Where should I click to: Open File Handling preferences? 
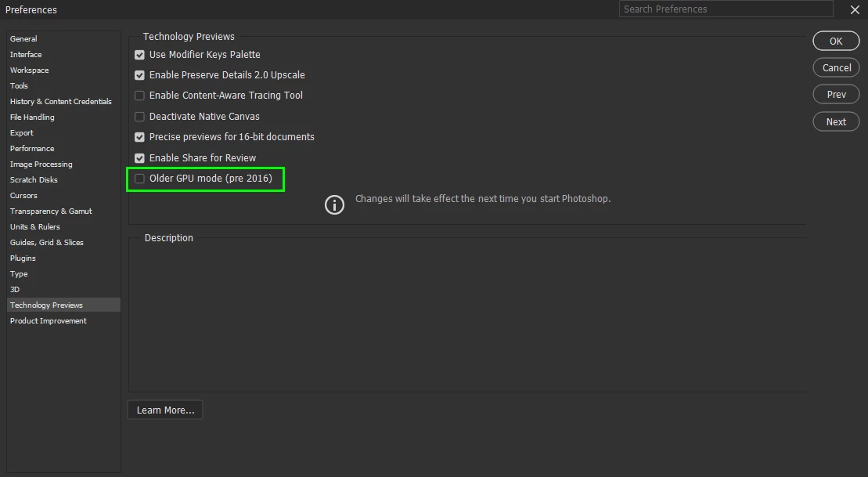tap(63, 117)
